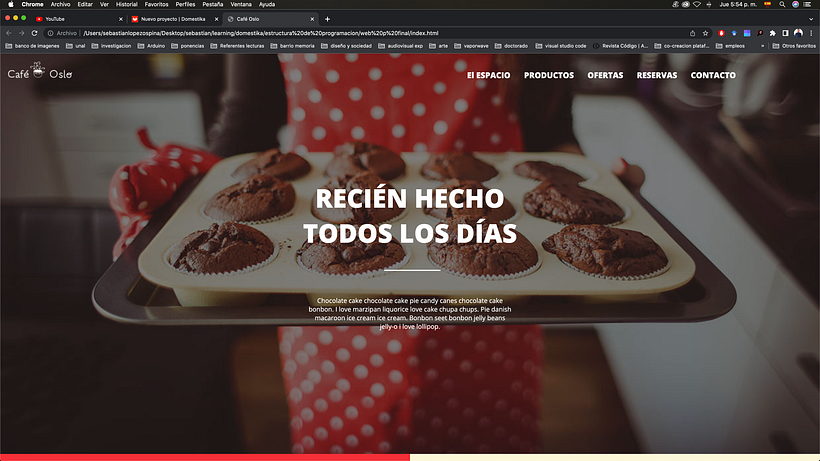
Task: Toggle the Chrome side panel icon
Action: [x=785, y=33]
